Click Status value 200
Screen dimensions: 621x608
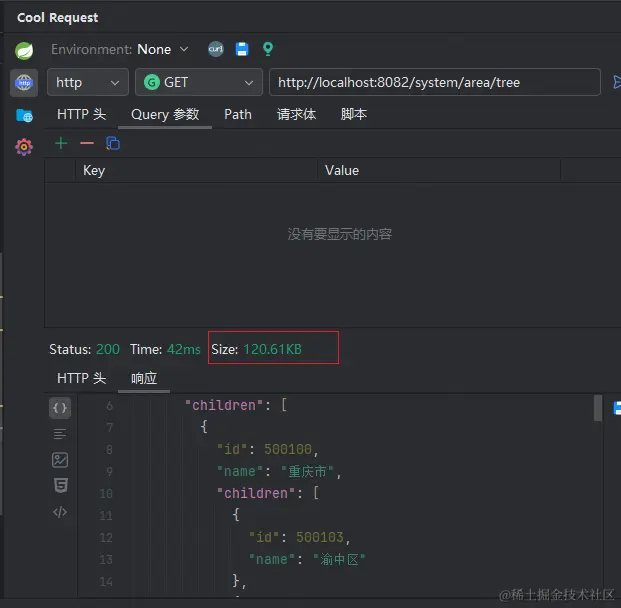pyautogui.click(x=108, y=349)
